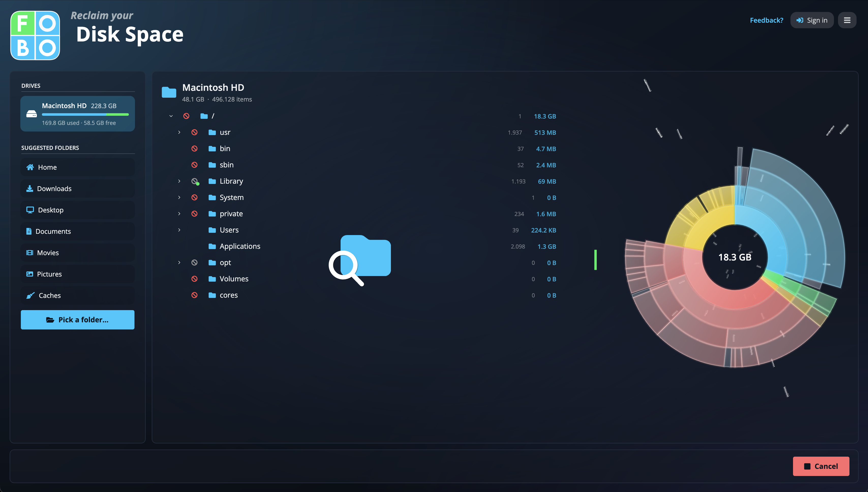Expand the Users folder
Image resolution: width=868 pixels, height=492 pixels.
(179, 230)
